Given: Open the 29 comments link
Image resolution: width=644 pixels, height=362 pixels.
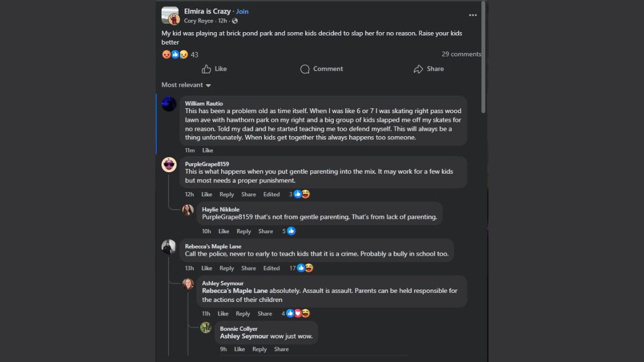Looking at the screenshot, I should click(461, 54).
